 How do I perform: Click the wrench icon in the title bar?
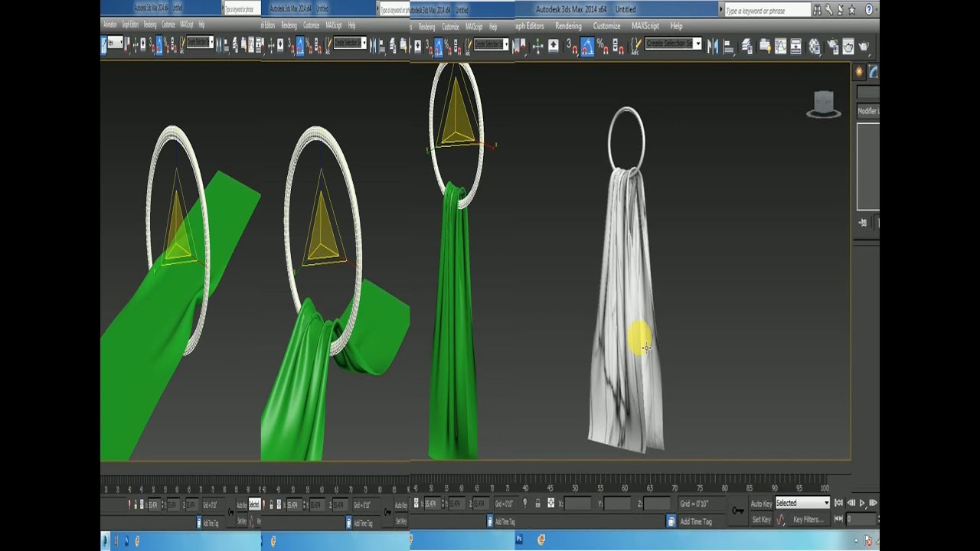tap(828, 10)
